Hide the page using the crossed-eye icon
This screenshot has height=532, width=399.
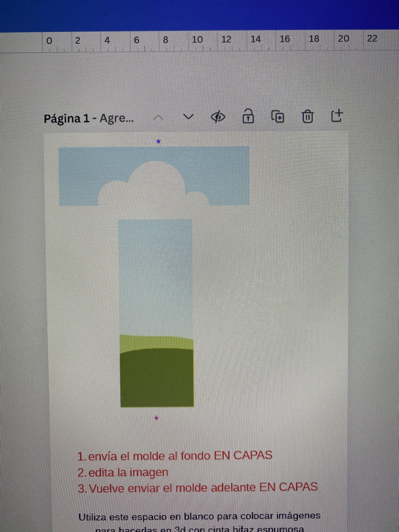point(218,117)
